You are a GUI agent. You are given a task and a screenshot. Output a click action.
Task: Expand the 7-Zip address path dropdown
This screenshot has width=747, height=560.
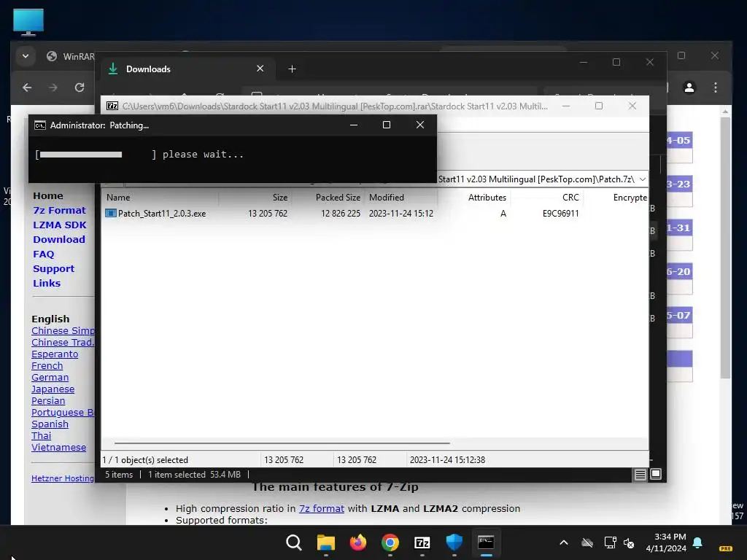coord(642,179)
